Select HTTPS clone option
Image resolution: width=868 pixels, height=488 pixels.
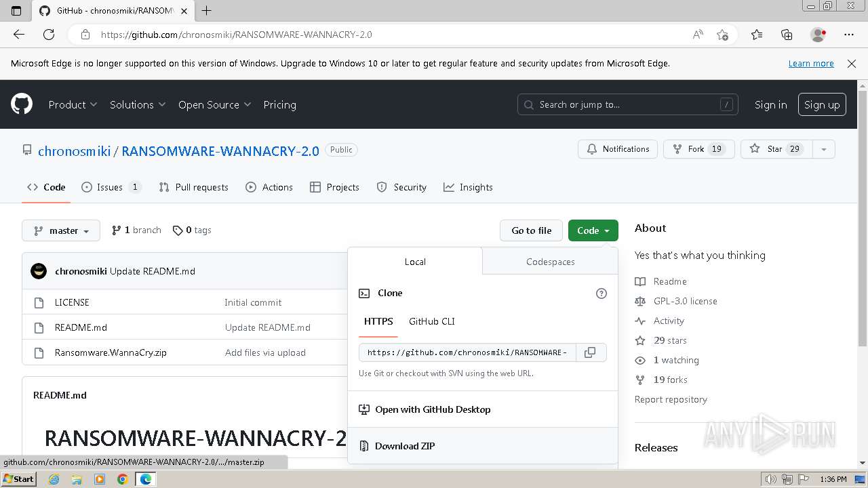pyautogui.click(x=378, y=321)
